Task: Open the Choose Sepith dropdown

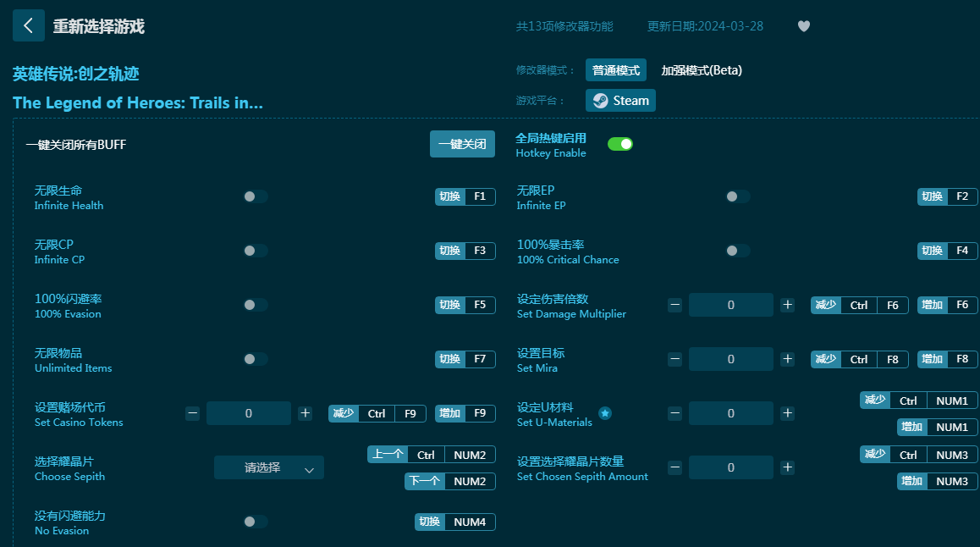Action: [x=269, y=467]
